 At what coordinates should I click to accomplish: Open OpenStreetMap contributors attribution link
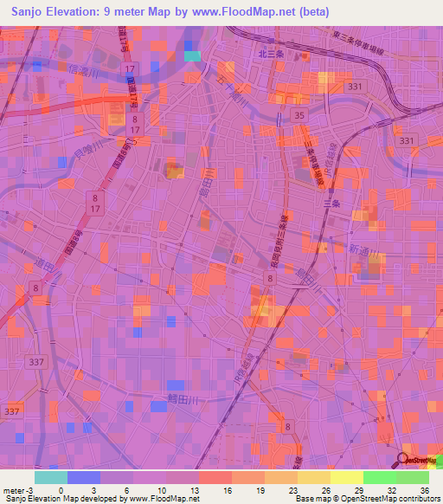pos(390,499)
